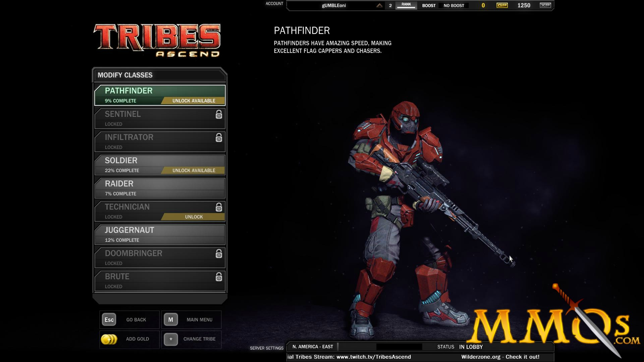The image size is (644, 362).
Task: Click the asterisk key icon
Action: point(171,339)
